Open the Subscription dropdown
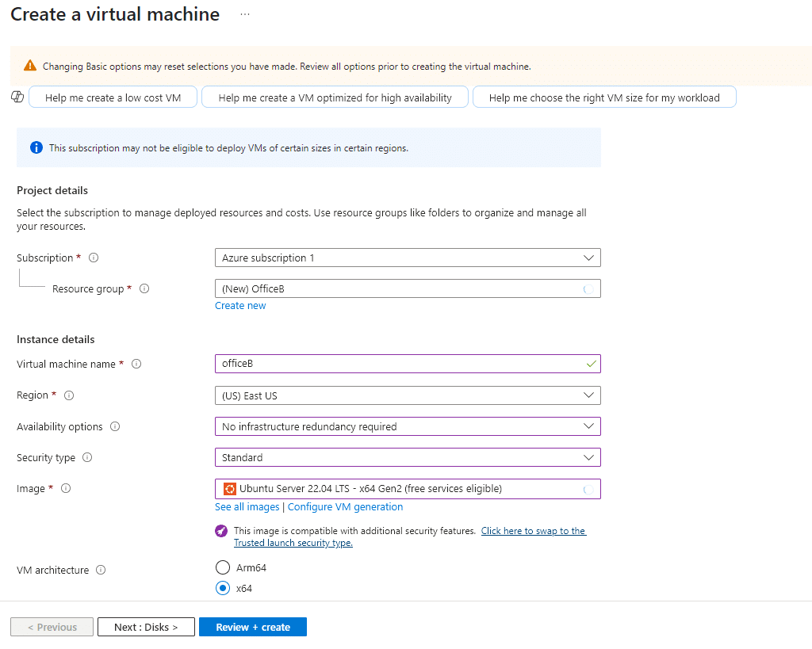Image resolution: width=812 pixels, height=649 pixels. tap(407, 258)
